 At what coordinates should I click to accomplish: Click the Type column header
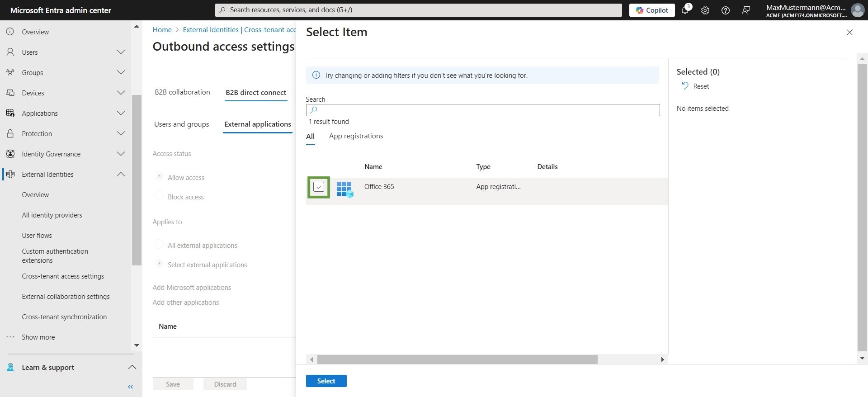tap(483, 167)
